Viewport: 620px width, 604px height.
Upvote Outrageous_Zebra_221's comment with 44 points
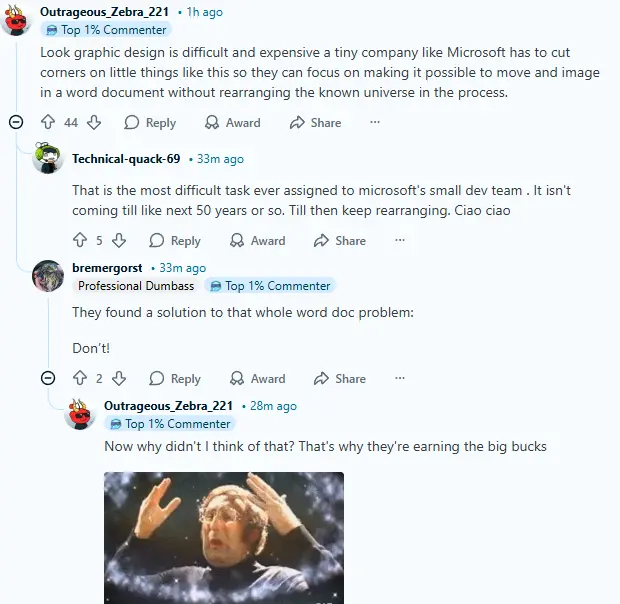coord(47,122)
